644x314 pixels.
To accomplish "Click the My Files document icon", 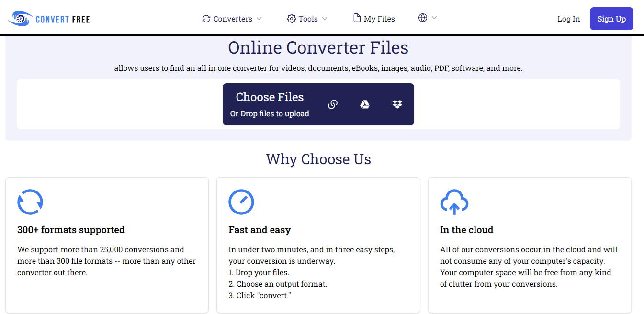I will [357, 18].
